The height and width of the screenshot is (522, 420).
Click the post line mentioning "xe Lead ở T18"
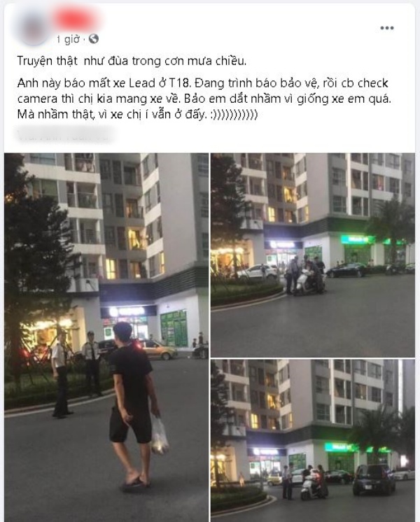click(202, 83)
